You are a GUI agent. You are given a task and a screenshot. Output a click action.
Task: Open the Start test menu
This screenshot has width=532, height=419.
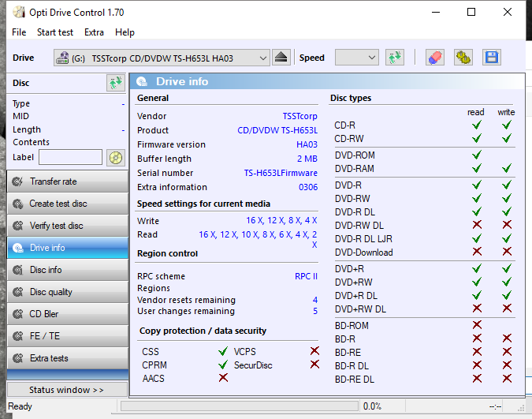pos(55,32)
